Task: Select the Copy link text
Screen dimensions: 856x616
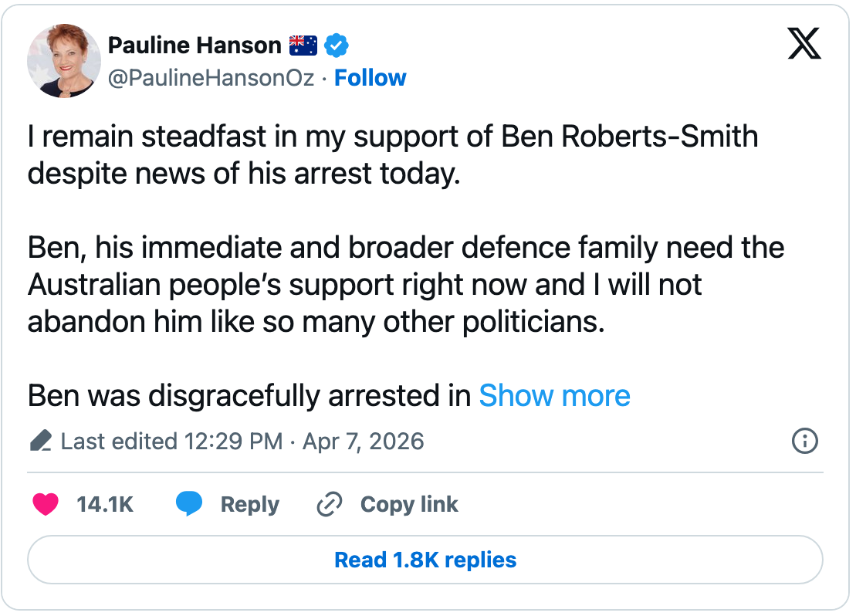Action: click(409, 505)
